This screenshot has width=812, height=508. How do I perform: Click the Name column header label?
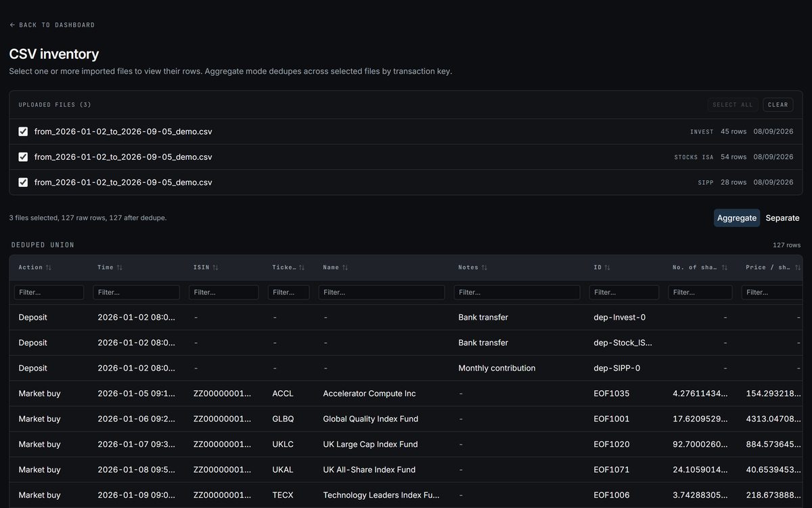pos(331,268)
